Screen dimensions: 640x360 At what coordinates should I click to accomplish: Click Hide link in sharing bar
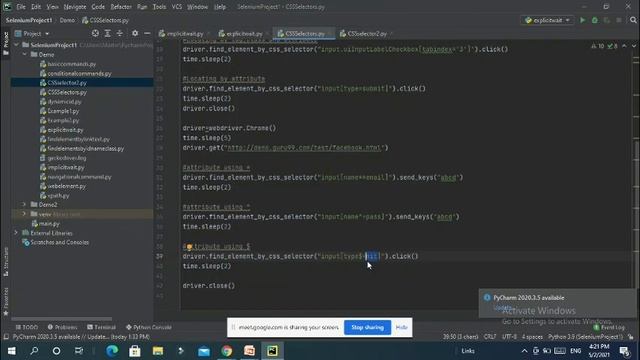point(402,327)
